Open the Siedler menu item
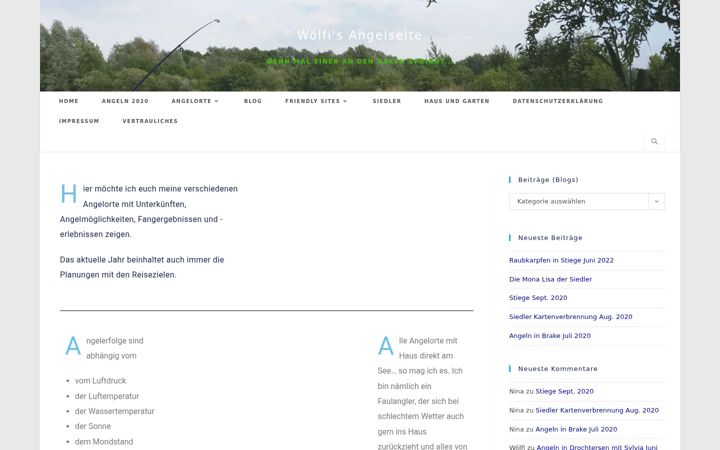 (387, 101)
